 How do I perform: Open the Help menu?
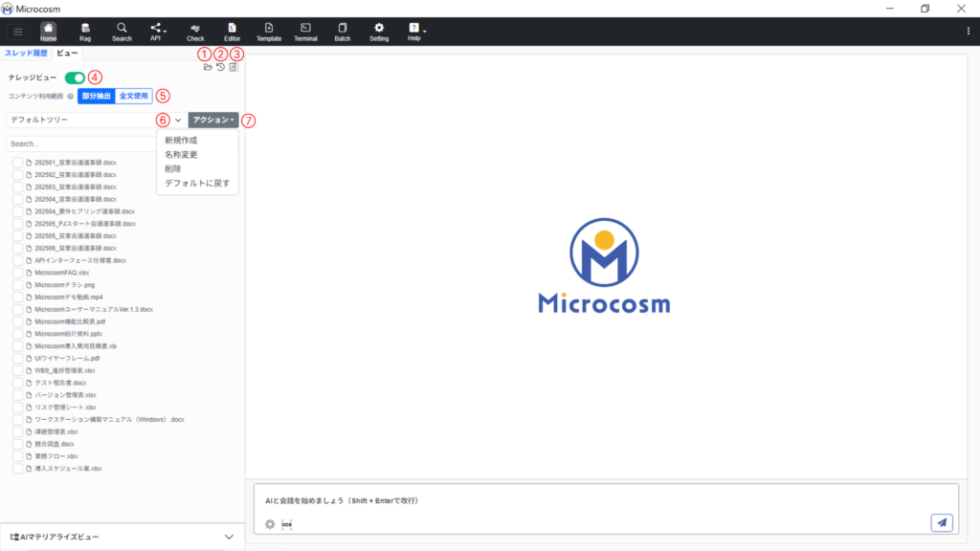coord(415,32)
